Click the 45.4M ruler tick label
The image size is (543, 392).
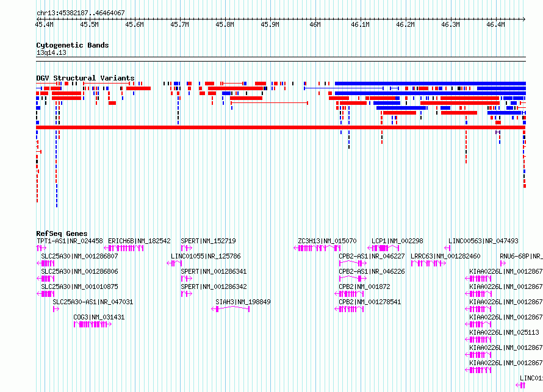tap(45, 24)
